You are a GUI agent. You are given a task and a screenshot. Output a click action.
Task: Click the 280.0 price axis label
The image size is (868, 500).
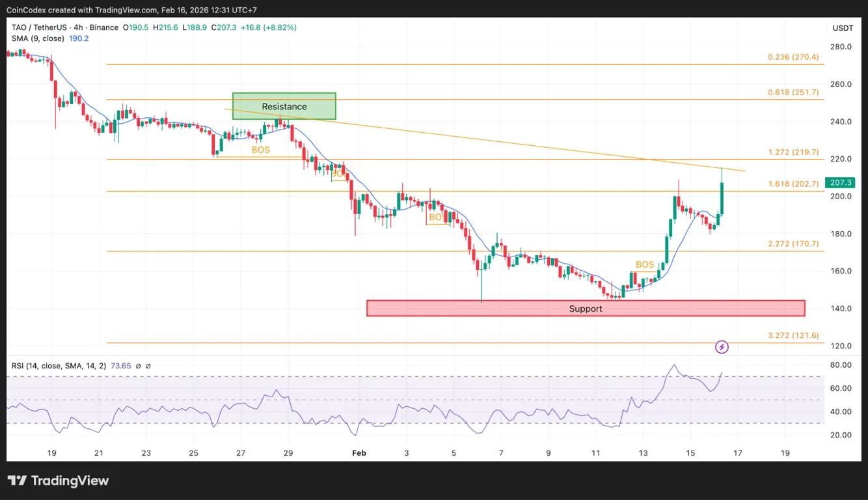(x=841, y=47)
